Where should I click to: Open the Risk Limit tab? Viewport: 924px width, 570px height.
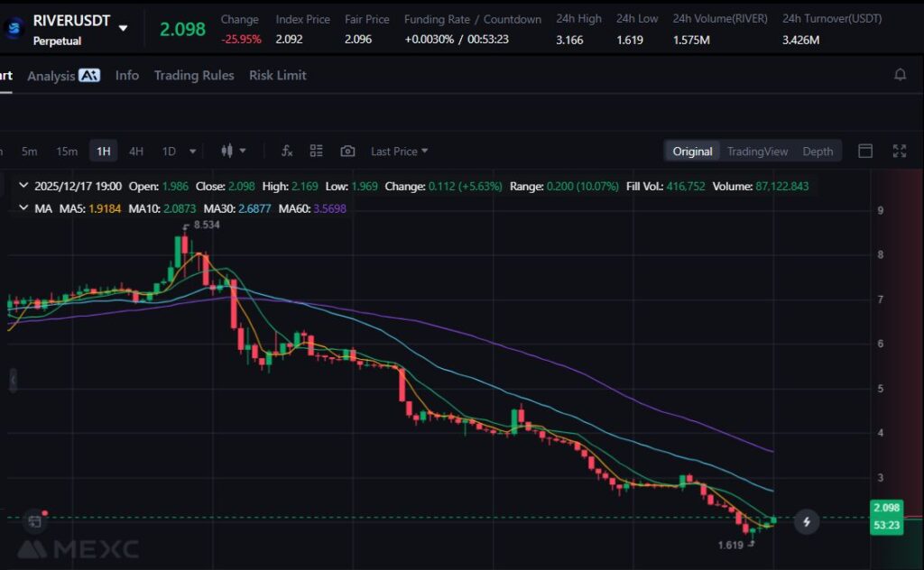tap(277, 76)
